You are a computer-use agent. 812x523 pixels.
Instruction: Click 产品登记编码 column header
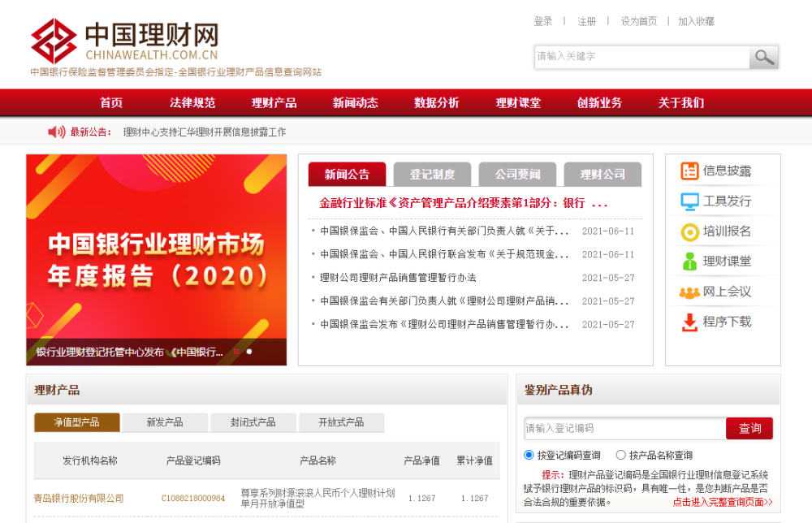(x=193, y=460)
